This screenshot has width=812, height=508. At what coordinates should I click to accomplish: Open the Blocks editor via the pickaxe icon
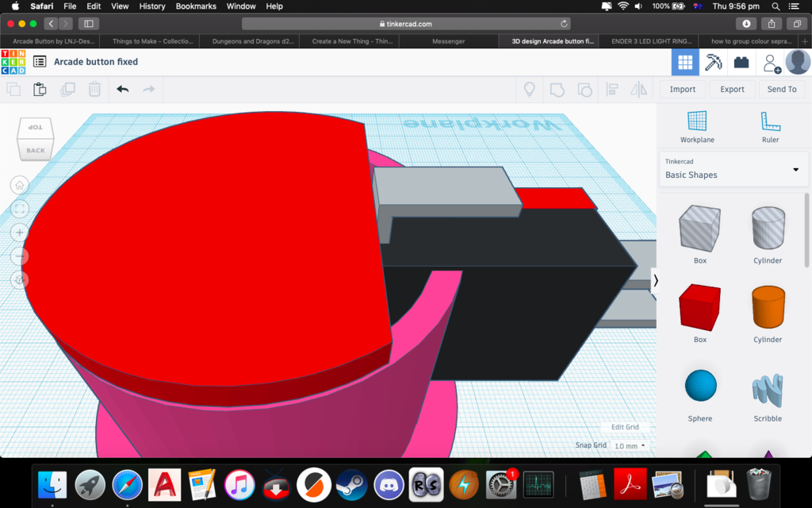(x=713, y=62)
